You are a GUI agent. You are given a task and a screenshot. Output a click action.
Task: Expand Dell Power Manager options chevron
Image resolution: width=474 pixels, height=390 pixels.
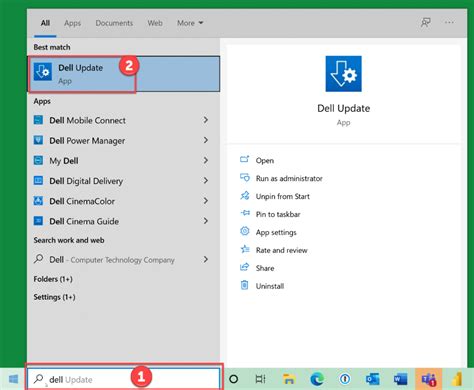pos(206,140)
